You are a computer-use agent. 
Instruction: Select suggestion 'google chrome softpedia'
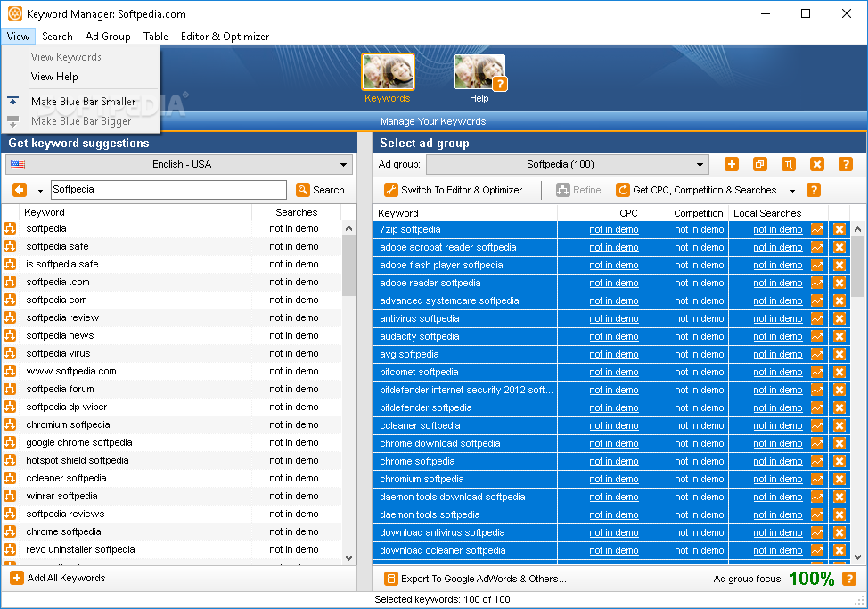(x=172, y=442)
